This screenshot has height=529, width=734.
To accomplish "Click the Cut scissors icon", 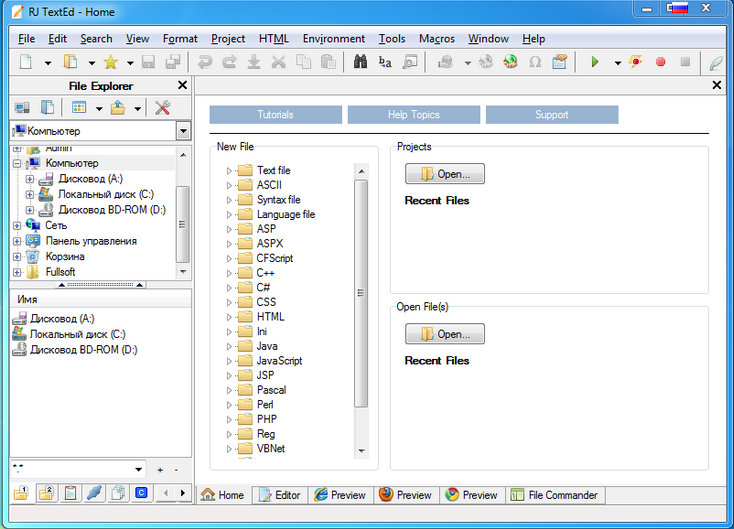I will pos(279,62).
